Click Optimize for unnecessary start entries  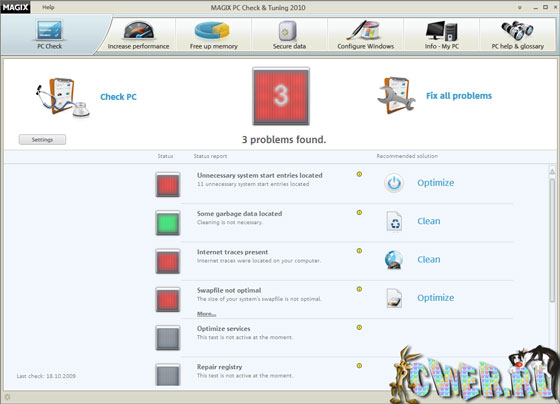pyautogui.click(x=436, y=183)
